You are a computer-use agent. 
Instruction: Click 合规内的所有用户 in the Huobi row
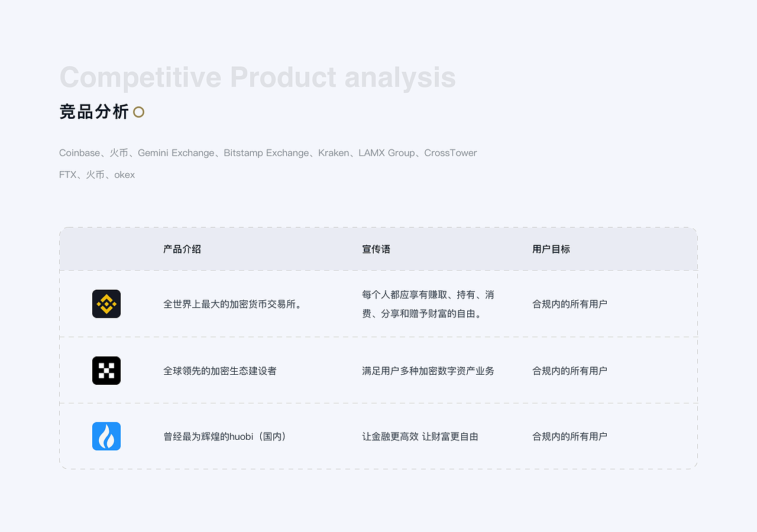pyautogui.click(x=570, y=436)
